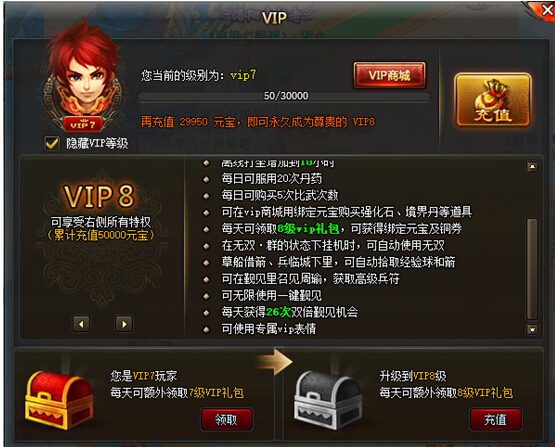Click the orange arrow between chests
This screenshot has height=447, width=555.
(x=275, y=361)
